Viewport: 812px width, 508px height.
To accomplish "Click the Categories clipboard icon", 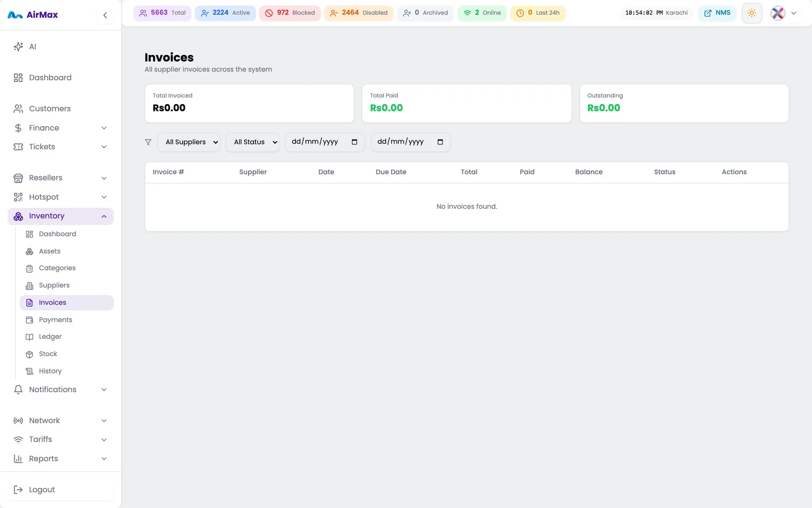I will click(x=29, y=268).
